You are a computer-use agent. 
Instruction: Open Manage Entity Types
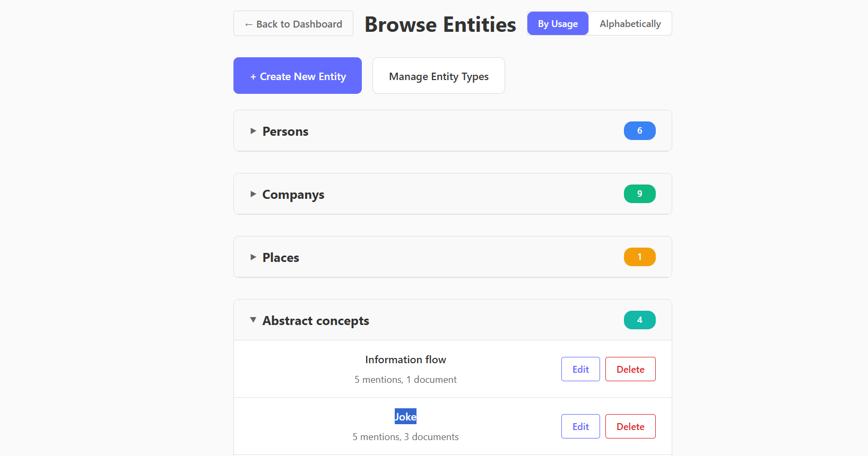(x=439, y=76)
